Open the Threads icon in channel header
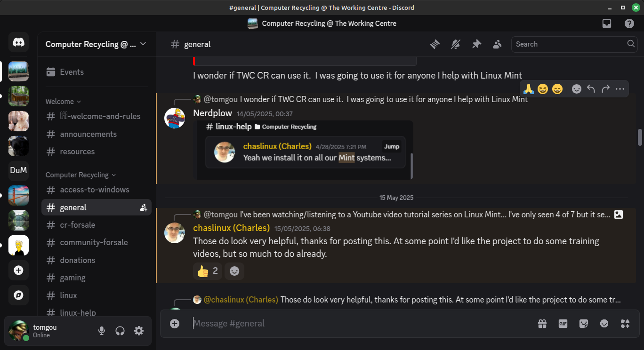 pyautogui.click(x=435, y=44)
